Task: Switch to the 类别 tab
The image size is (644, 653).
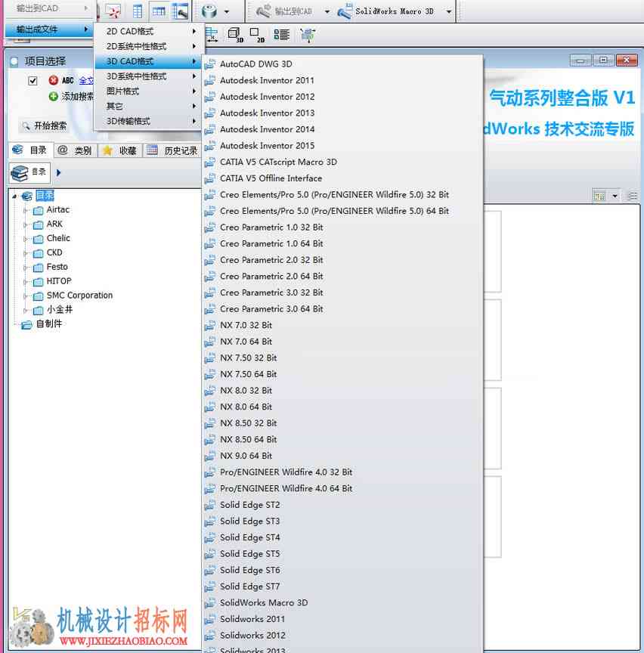Action: pyautogui.click(x=75, y=150)
